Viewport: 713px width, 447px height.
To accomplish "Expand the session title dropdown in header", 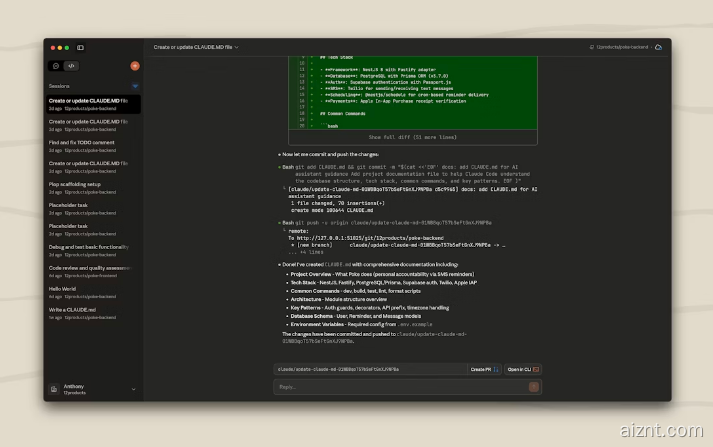I will (x=237, y=47).
